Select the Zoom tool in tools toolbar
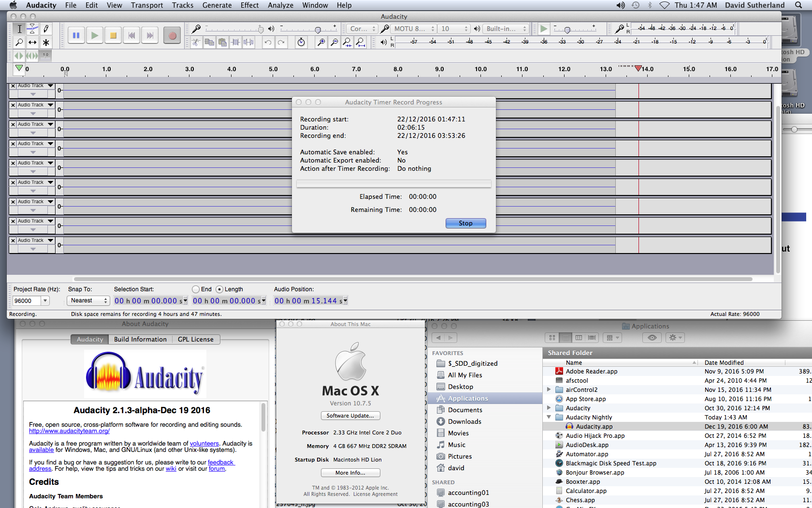 pos(19,43)
